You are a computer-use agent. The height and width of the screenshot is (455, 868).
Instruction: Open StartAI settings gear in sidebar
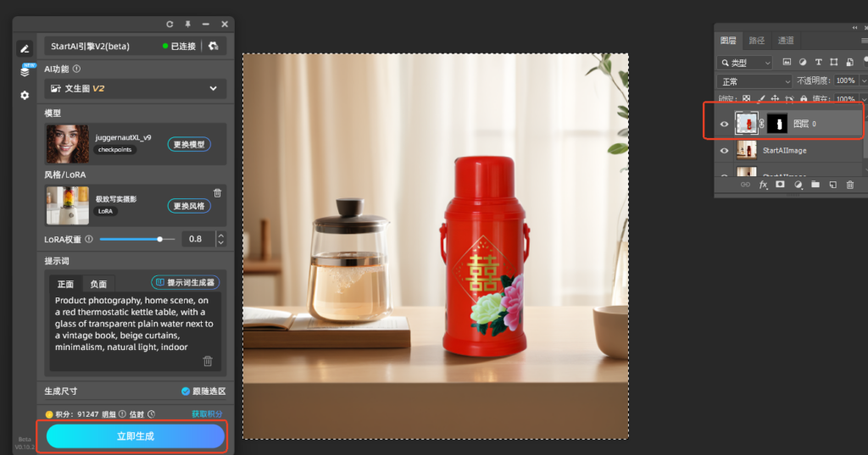pos(25,95)
